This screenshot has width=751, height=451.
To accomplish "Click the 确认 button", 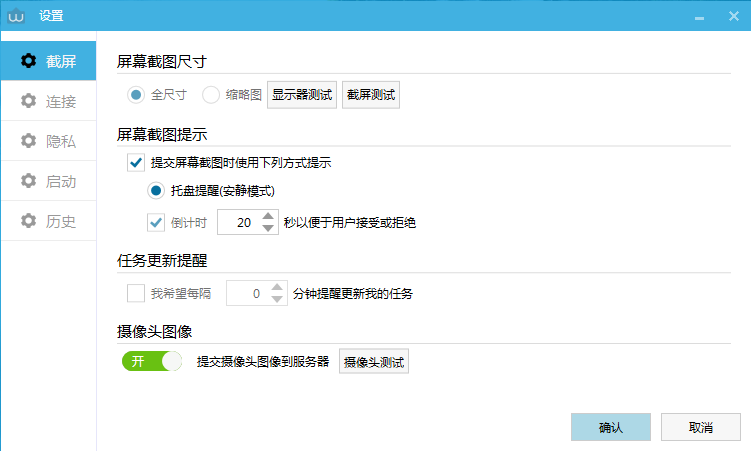I will tap(611, 427).
